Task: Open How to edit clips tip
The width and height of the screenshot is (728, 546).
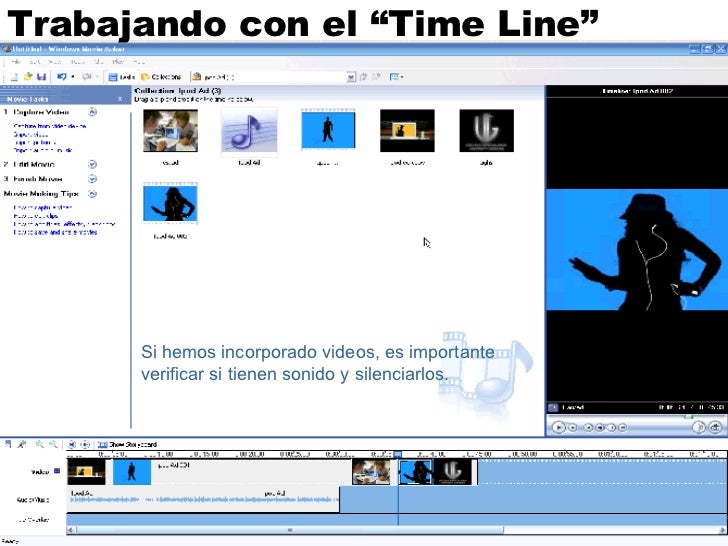Action: (x=36, y=216)
